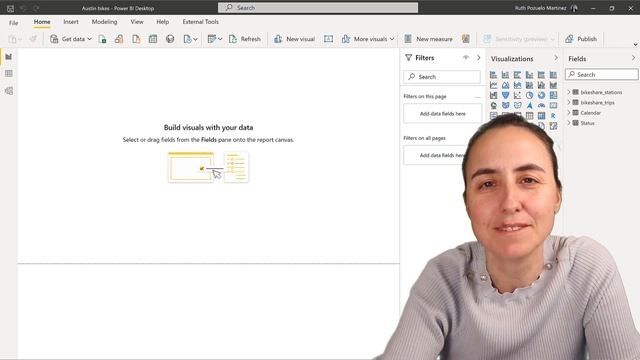Collapse the Fields pane chevron
This screenshot has width=640, height=360.
(x=633, y=58)
